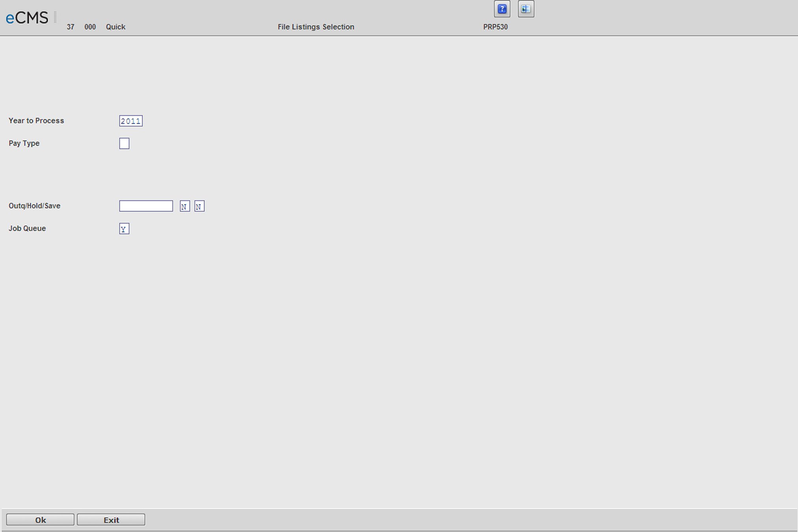Click the eCMS logo
The height and width of the screenshot is (532, 798).
coord(27,18)
